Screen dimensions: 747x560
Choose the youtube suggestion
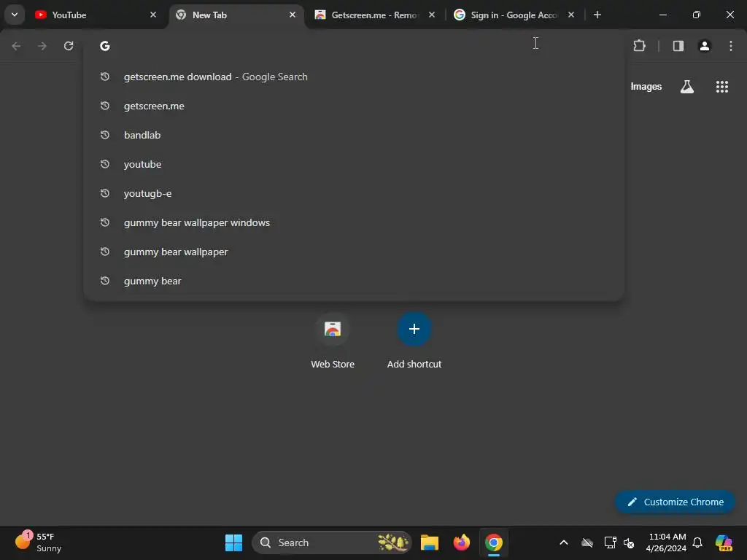(x=354, y=164)
